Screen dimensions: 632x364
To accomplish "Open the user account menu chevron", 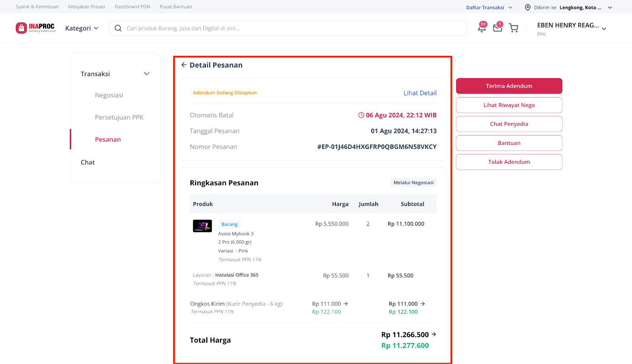I will [604, 29].
